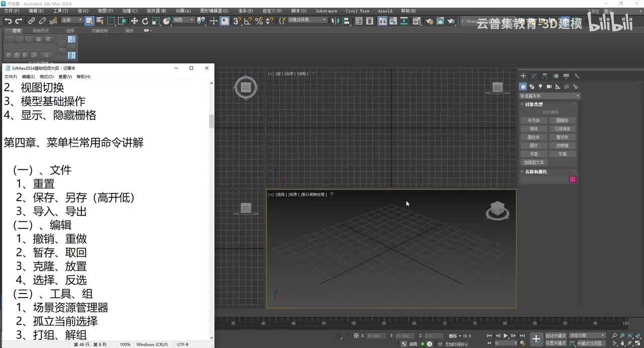This screenshot has height=348, width=644.
Task: Open the 标准基本体 category dropdown
Action: coord(549,96)
